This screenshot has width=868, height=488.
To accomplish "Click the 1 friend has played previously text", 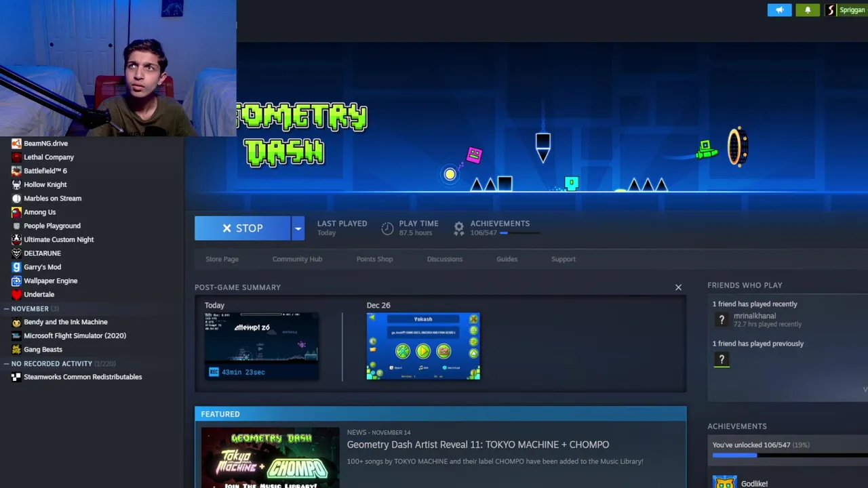I will pos(758,344).
